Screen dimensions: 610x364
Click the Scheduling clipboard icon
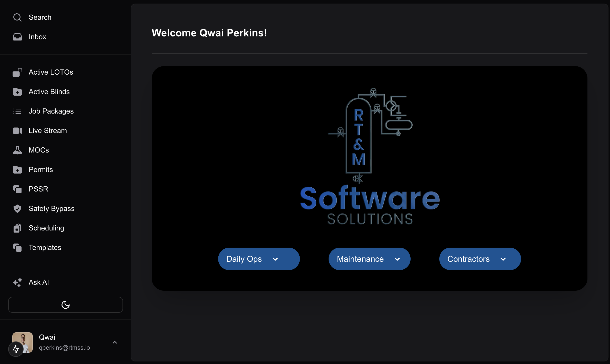(17, 228)
